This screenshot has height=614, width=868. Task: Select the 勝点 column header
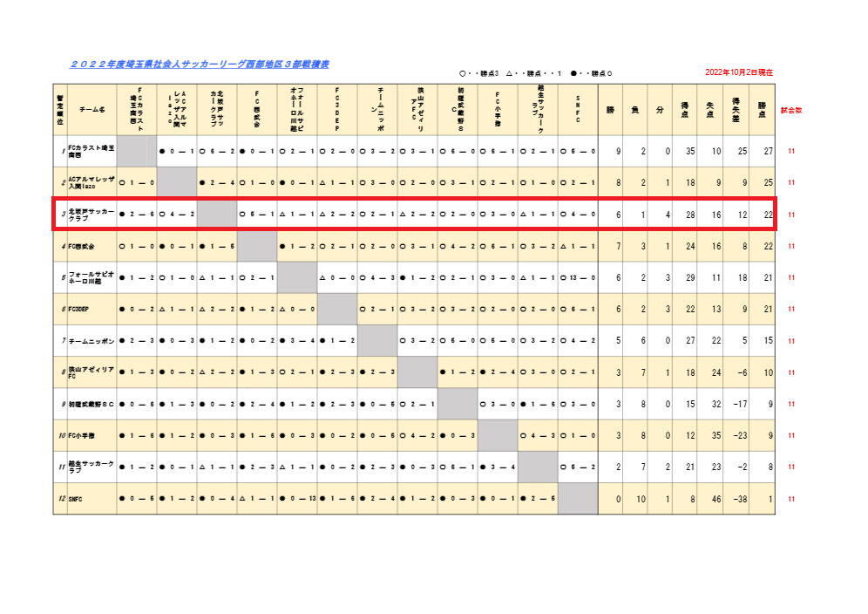(x=763, y=110)
